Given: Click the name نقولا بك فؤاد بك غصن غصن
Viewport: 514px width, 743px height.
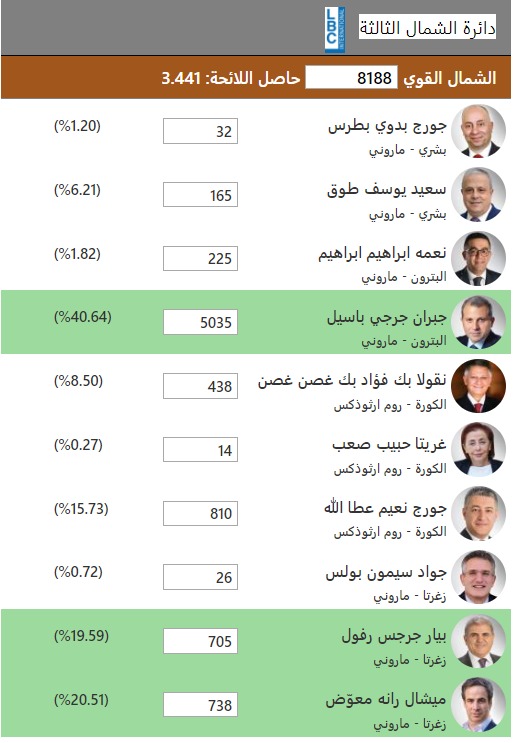Looking at the screenshot, I should [352, 381].
